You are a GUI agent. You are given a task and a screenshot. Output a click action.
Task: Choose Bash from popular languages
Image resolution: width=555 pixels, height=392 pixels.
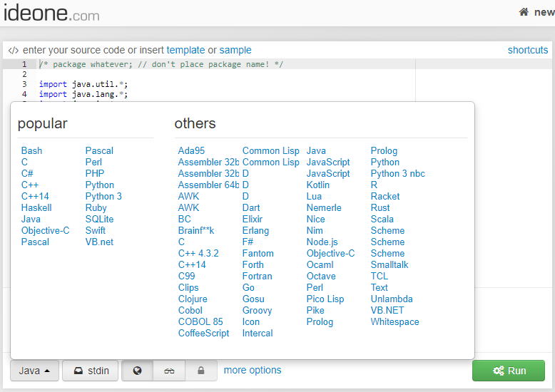pyautogui.click(x=31, y=150)
